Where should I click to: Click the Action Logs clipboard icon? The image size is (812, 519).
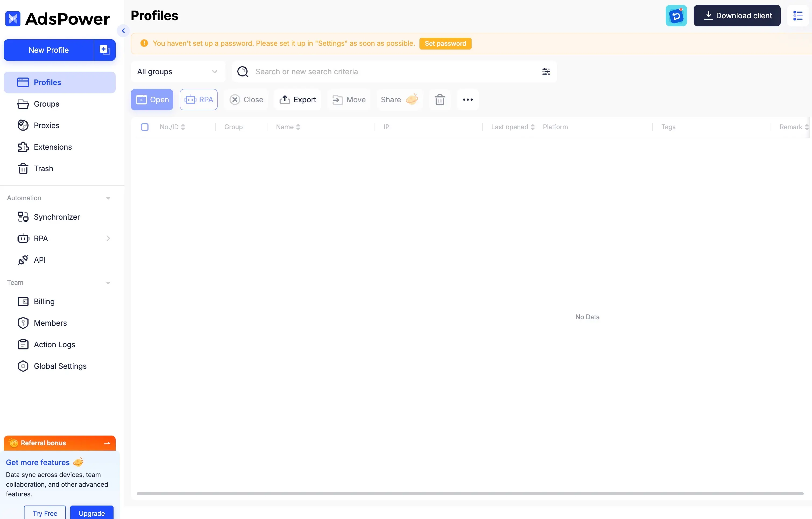23,345
